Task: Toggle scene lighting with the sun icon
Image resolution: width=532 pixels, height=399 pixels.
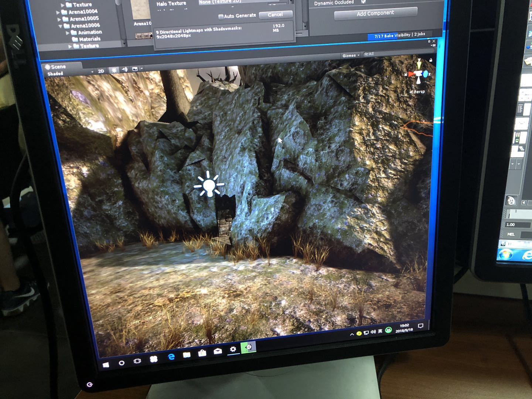Action: click(x=114, y=70)
